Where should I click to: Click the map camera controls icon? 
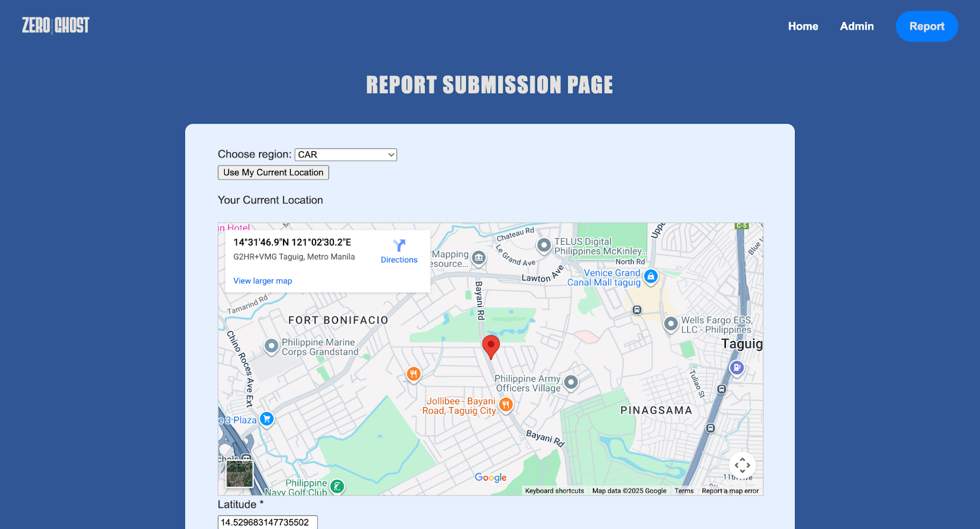point(742,465)
